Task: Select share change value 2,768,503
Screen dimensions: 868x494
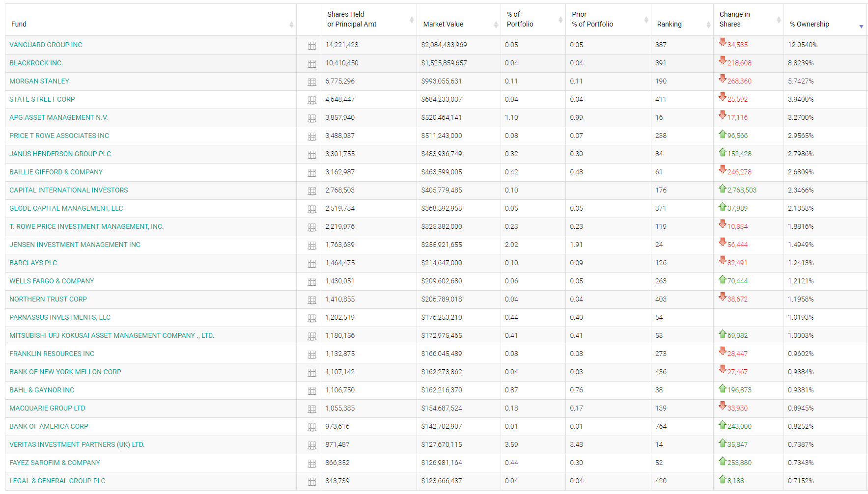Action: (x=742, y=190)
